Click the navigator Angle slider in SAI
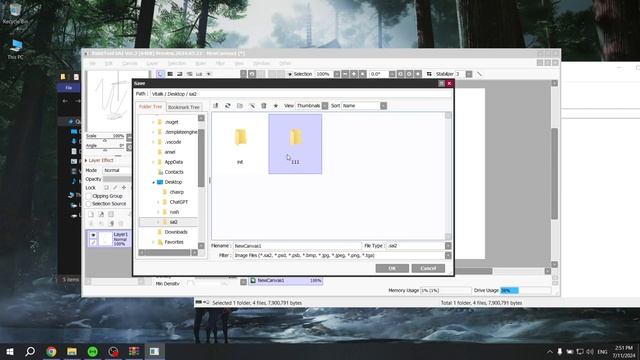 coord(105,150)
